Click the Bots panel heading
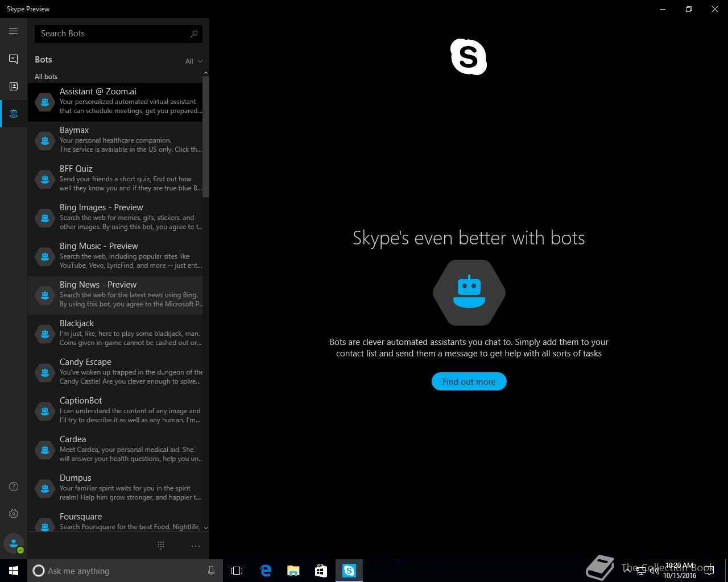 [x=43, y=60]
